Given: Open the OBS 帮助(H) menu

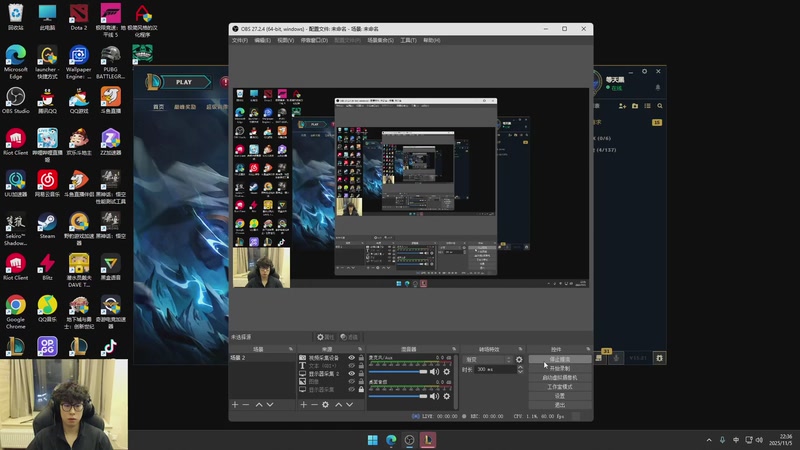Looking at the screenshot, I should (432, 40).
